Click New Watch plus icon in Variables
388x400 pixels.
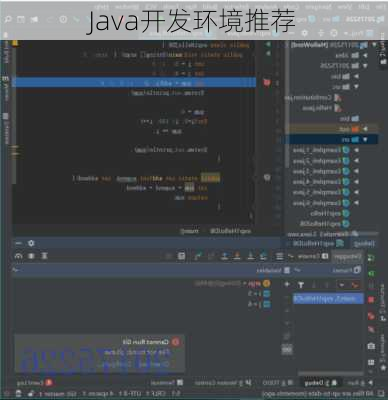coord(287,284)
